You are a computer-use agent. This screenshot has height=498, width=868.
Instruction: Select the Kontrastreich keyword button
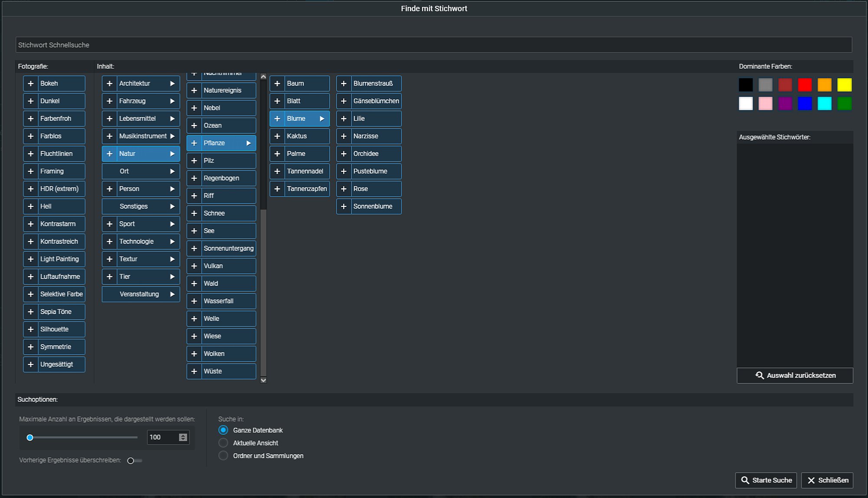click(54, 242)
